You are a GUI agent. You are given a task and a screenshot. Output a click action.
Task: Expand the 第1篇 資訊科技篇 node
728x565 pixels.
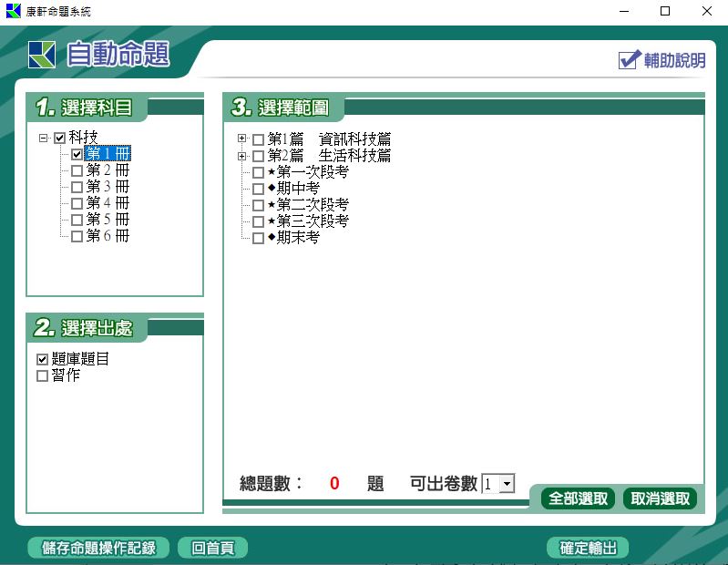[242, 139]
